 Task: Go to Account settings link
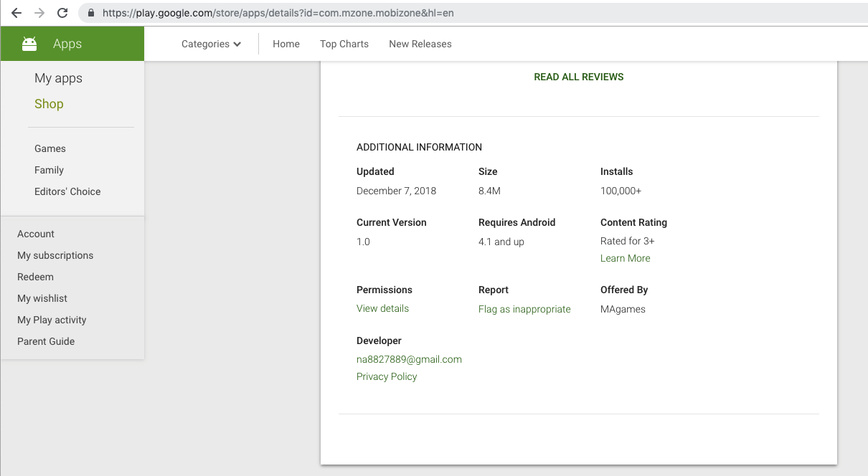pyautogui.click(x=36, y=234)
